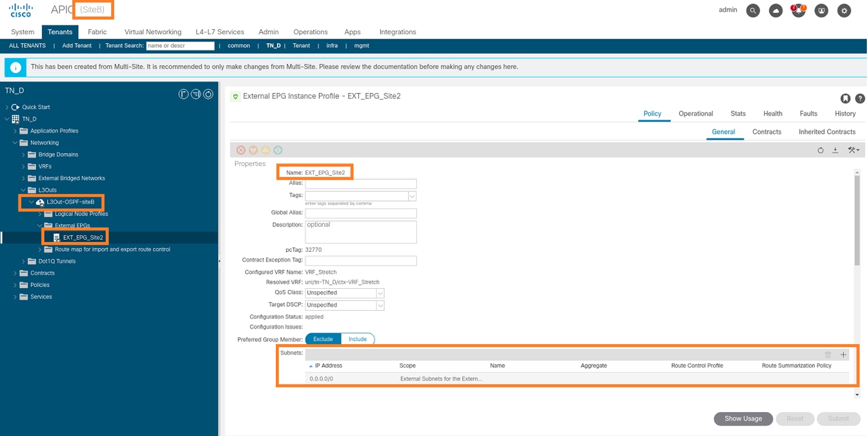Open the System menu tab
Viewport: 868px width, 436px height.
click(23, 32)
